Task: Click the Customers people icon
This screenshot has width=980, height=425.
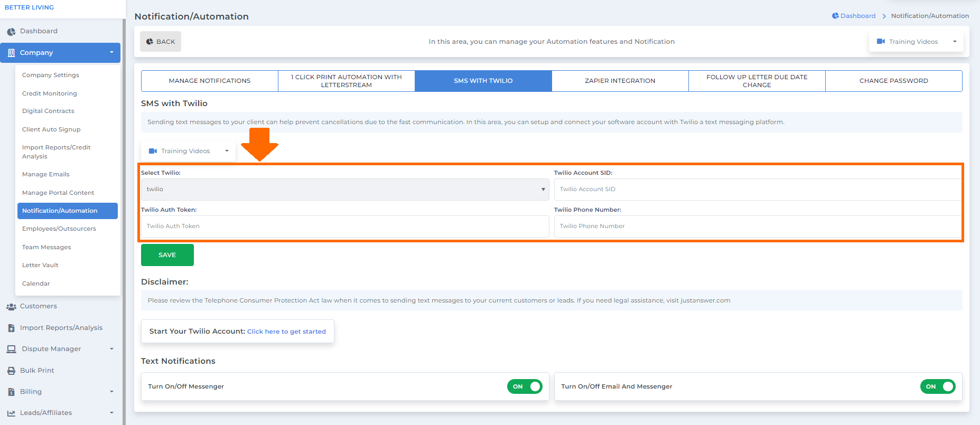Action: click(x=11, y=306)
